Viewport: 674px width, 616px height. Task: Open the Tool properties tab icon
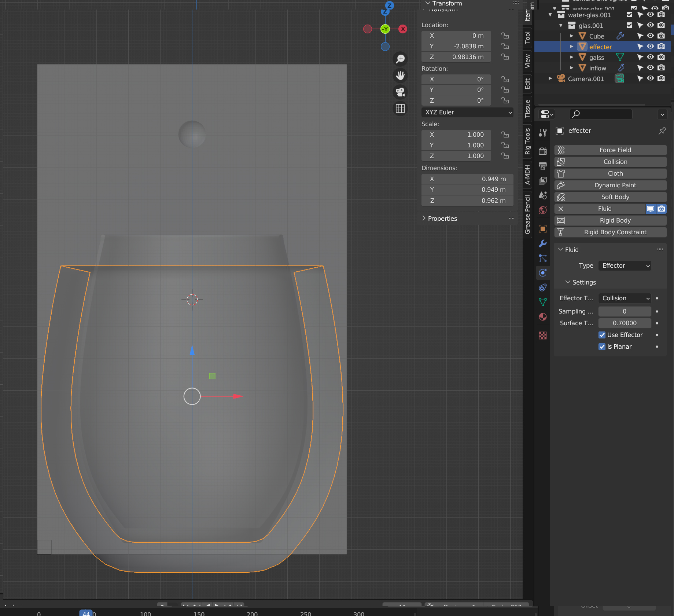click(x=543, y=133)
